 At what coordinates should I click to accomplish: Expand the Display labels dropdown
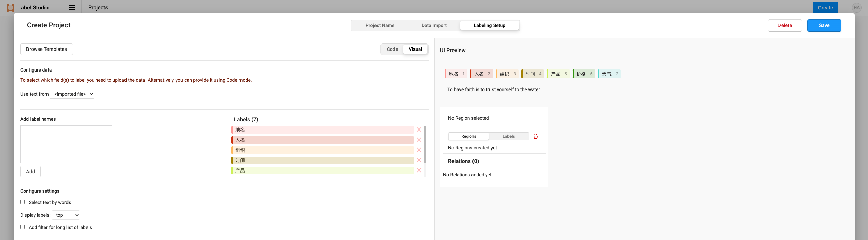(x=66, y=215)
